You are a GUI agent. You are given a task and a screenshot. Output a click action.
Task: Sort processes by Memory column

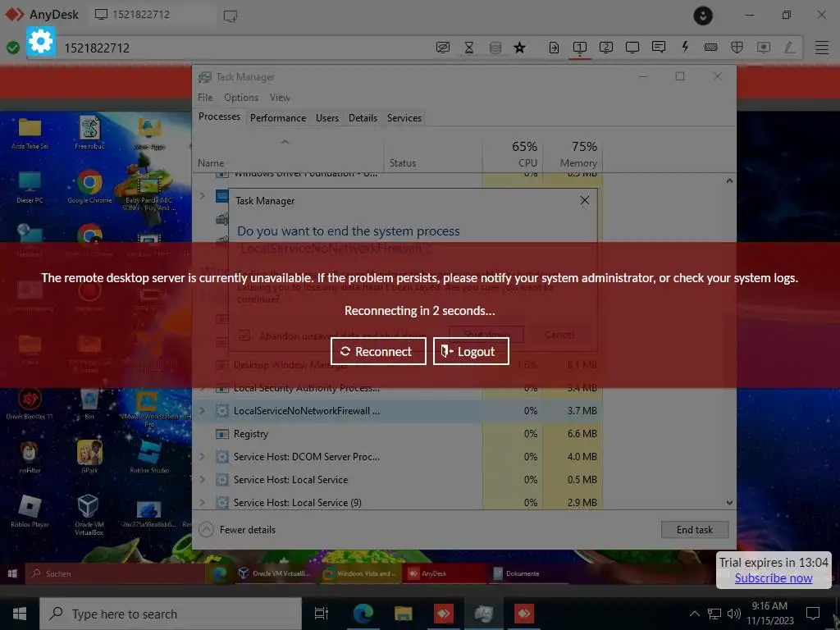coord(573,154)
